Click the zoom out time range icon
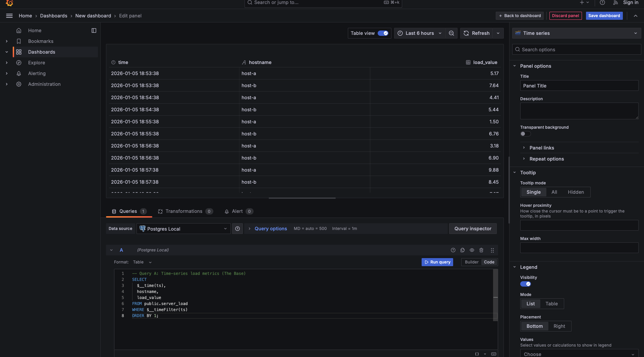Viewport: 644px width, 357px height. point(451,33)
